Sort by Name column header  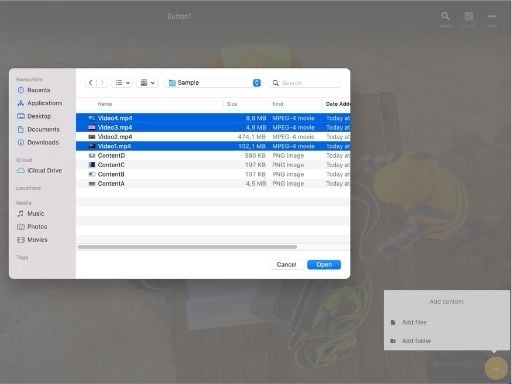tap(105, 104)
